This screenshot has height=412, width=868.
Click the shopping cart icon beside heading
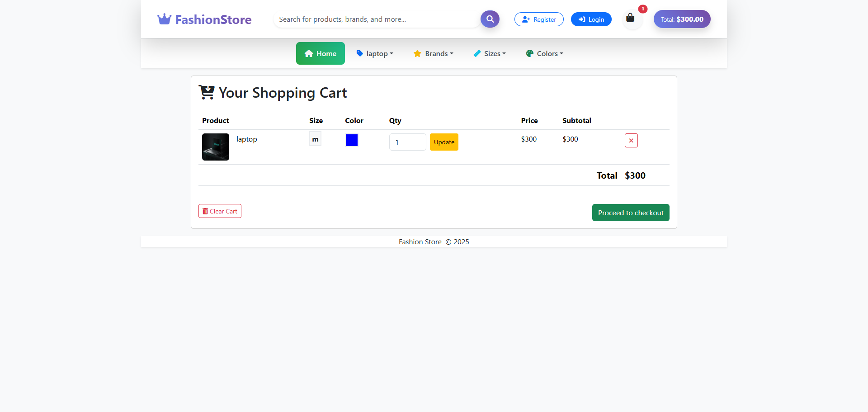pyautogui.click(x=207, y=92)
